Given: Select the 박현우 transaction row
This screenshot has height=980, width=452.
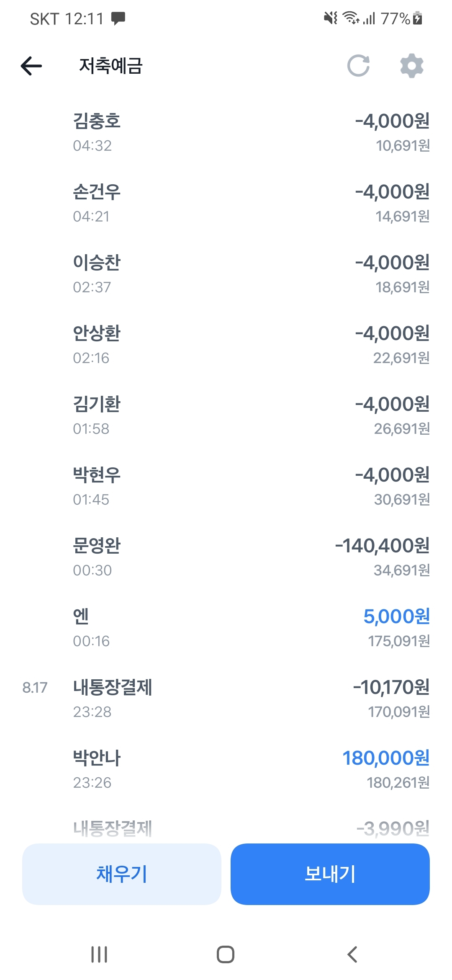Looking at the screenshot, I should [x=226, y=487].
